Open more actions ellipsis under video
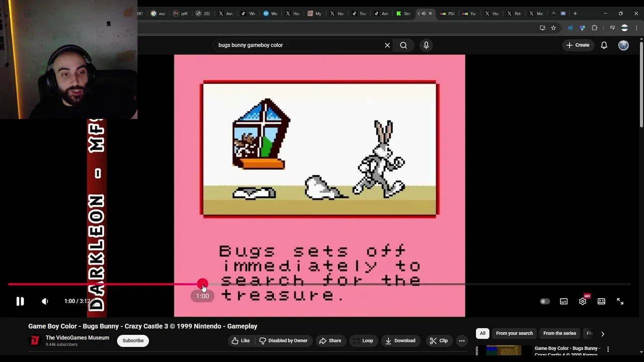The image size is (644, 362). (462, 340)
